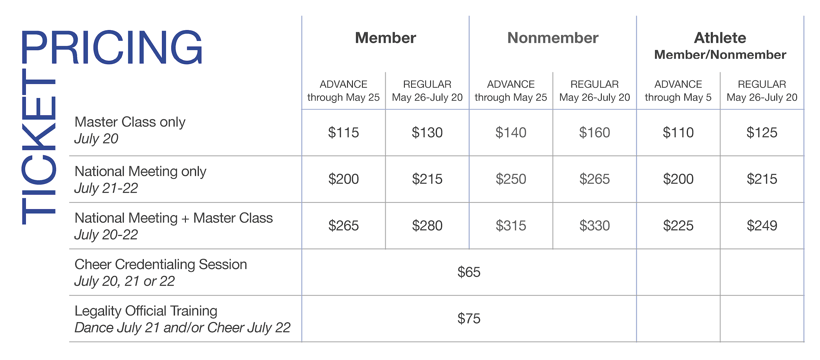Click the $130 Member regular price
The height and width of the screenshot is (360, 820).
coord(427,133)
